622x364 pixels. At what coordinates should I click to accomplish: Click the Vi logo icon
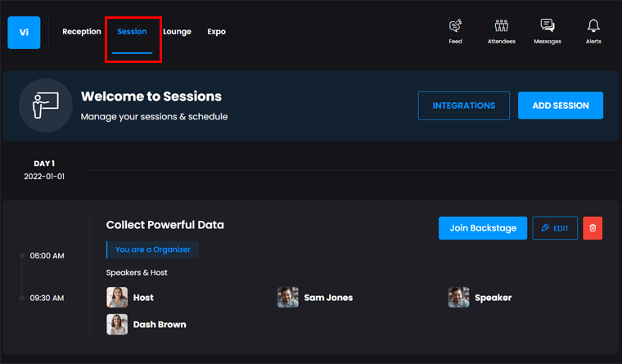tap(24, 33)
